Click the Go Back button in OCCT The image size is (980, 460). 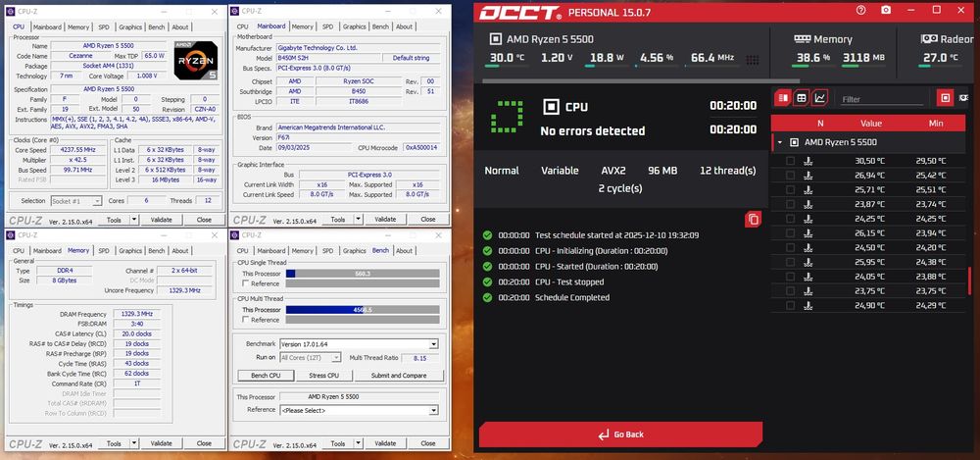pyautogui.click(x=620, y=434)
